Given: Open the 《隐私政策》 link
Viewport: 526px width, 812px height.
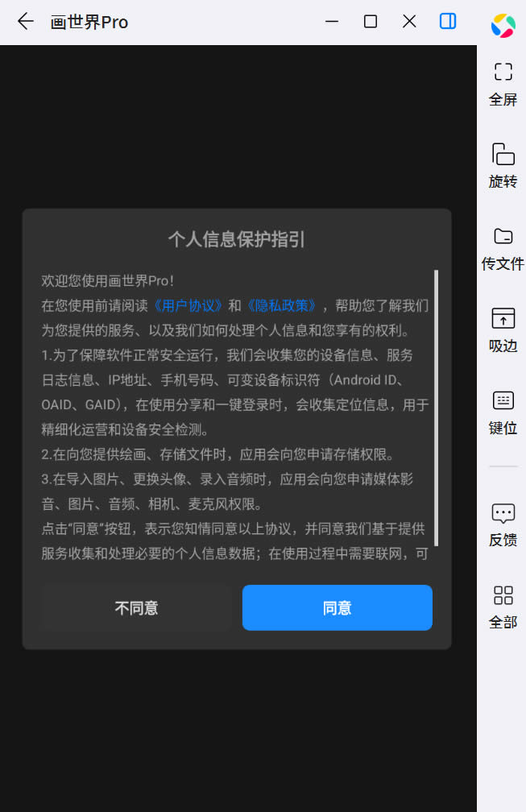Looking at the screenshot, I should [x=281, y=305].
